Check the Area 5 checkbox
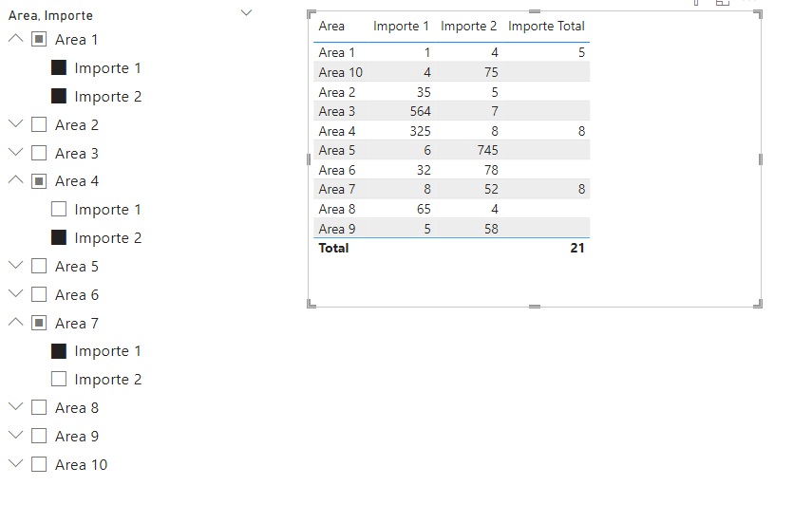 coord(39,266)
